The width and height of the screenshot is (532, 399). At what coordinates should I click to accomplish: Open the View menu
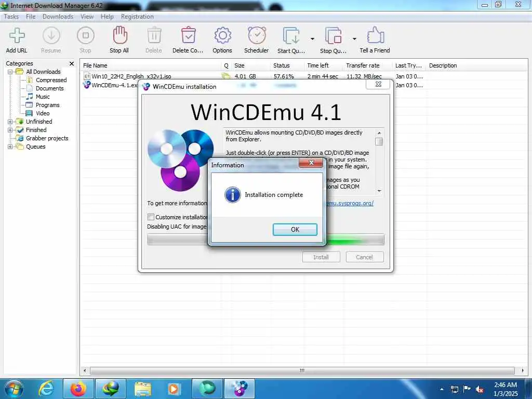tap(87, 17)
